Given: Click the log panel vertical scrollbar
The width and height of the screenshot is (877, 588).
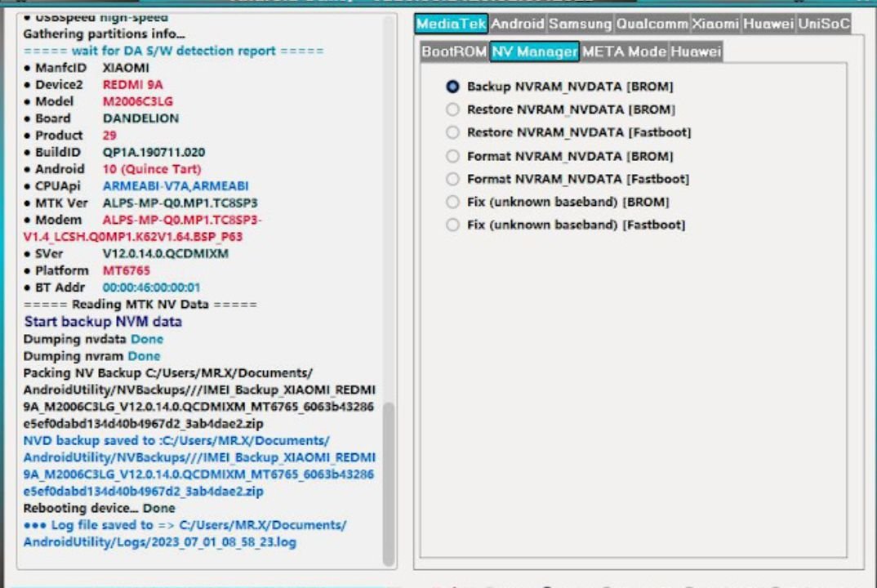Looking at the screenshot, I should tap(389, 484).
